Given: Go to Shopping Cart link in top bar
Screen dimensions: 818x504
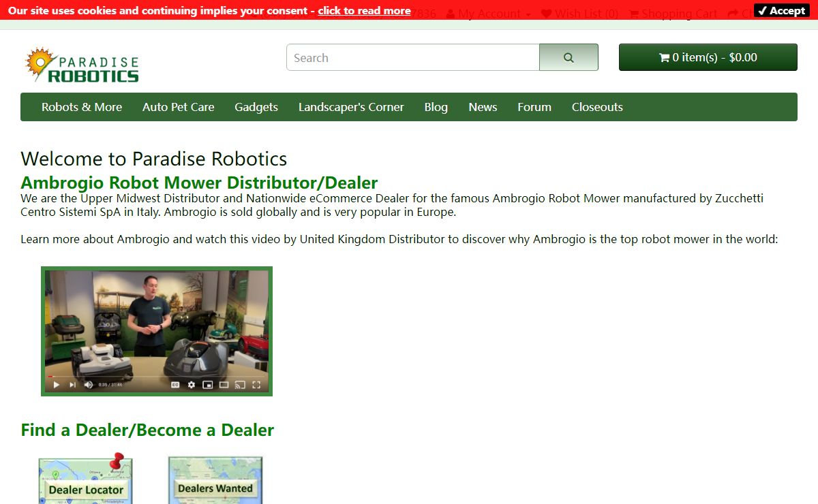Looking at the screenshot, I should (673, 14).
